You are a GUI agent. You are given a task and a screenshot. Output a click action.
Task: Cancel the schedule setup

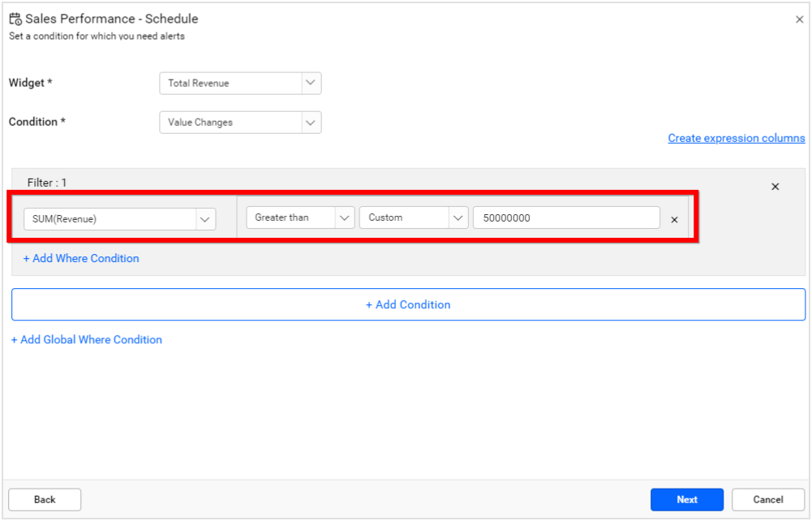[767, 499]
